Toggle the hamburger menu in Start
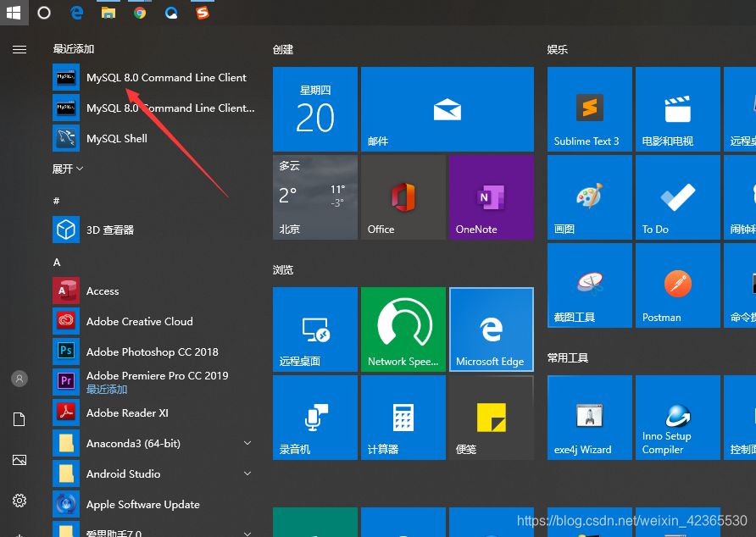 coord(19,50)
